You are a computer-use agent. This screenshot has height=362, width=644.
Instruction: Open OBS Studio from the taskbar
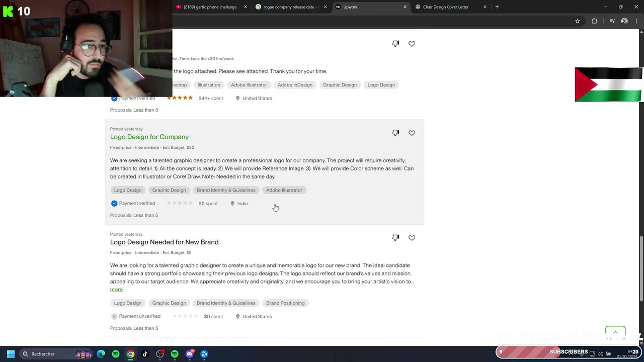point(160,354)
